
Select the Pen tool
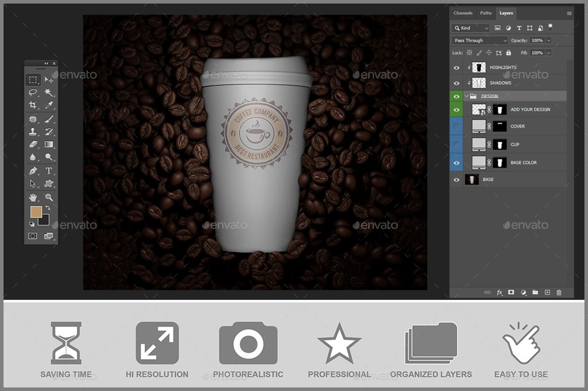tap(33, 171)
